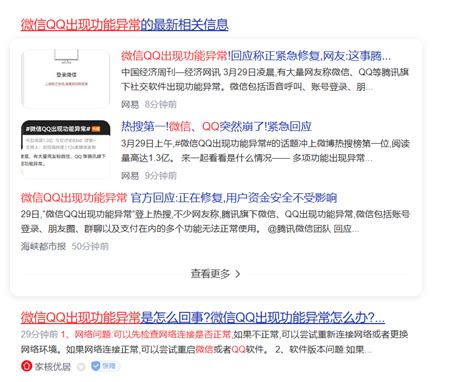Click the 网易 source beside 8分钟前
The height and width of the screenshot is (382, 474).
(x=130, y=104)
